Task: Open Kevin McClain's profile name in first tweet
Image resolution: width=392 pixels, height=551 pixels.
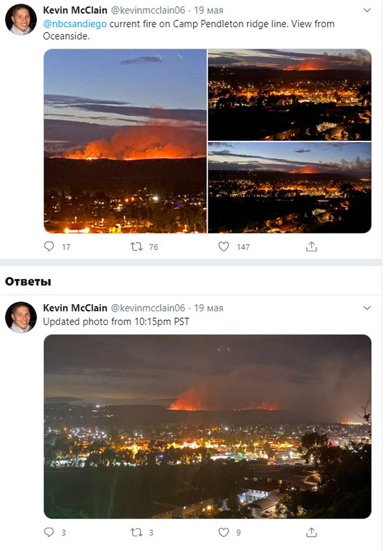Action: pyautogui.click(x=75, y=10)
